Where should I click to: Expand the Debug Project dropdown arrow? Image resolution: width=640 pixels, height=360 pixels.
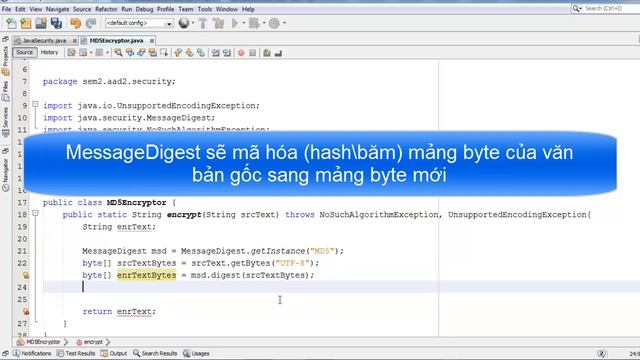point(264,23)
